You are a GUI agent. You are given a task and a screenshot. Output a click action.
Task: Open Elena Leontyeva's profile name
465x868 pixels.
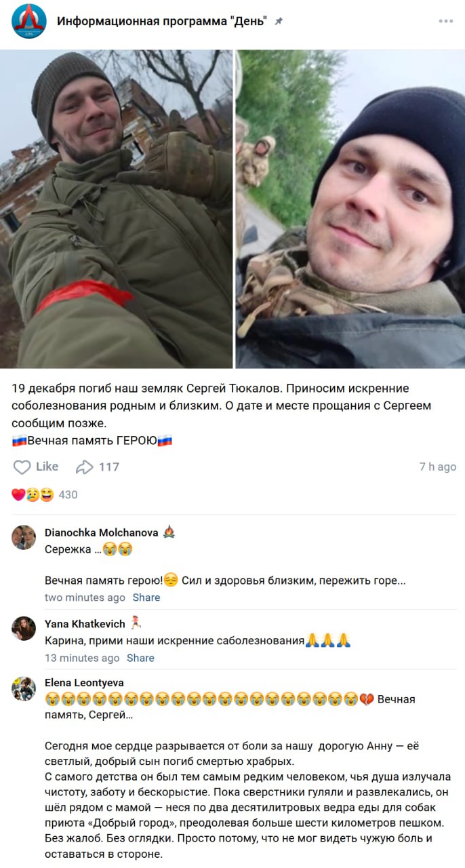coord(84,683)
